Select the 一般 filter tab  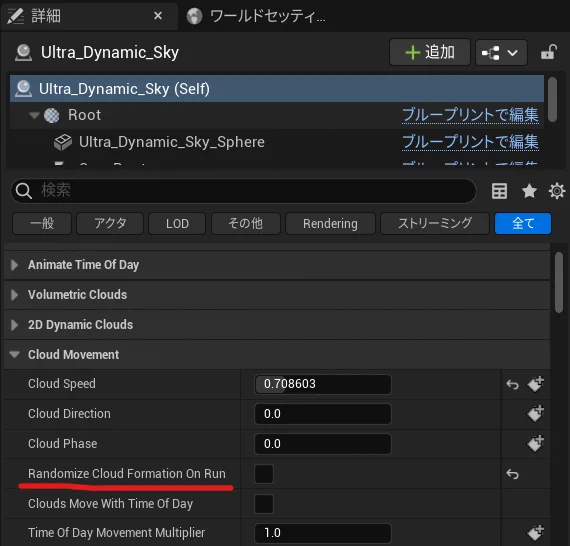(42, 224)
